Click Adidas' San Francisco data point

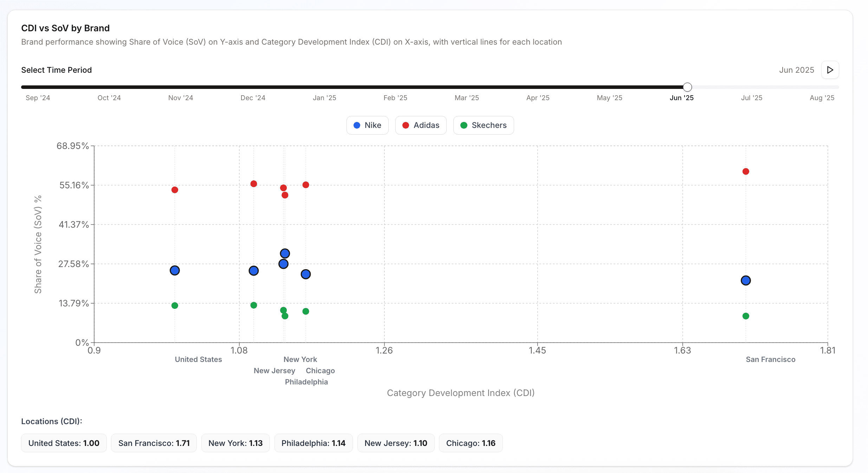(746, 171)
